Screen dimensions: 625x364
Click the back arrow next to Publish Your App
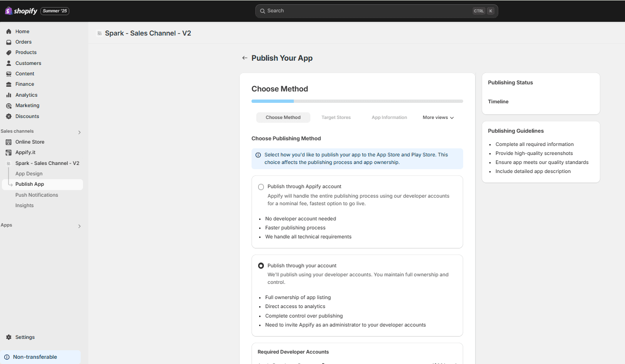coord(244,57)
